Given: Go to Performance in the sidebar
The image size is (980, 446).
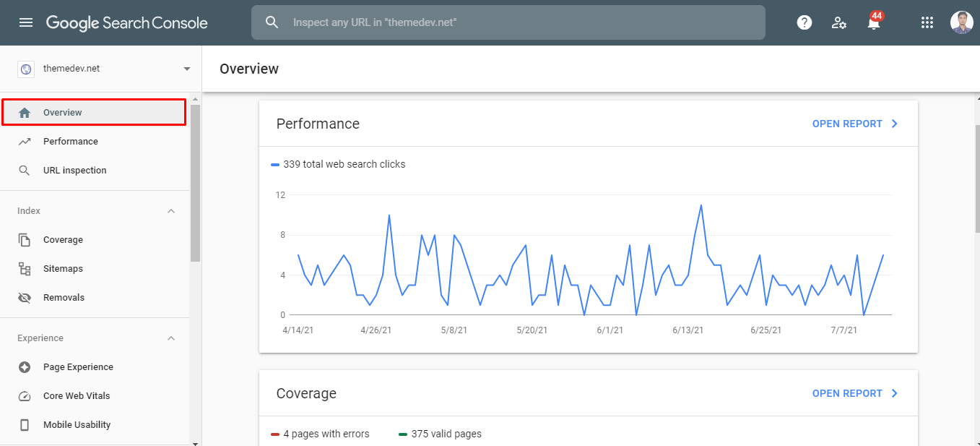Looking at the screenshot, I should 95,142.
